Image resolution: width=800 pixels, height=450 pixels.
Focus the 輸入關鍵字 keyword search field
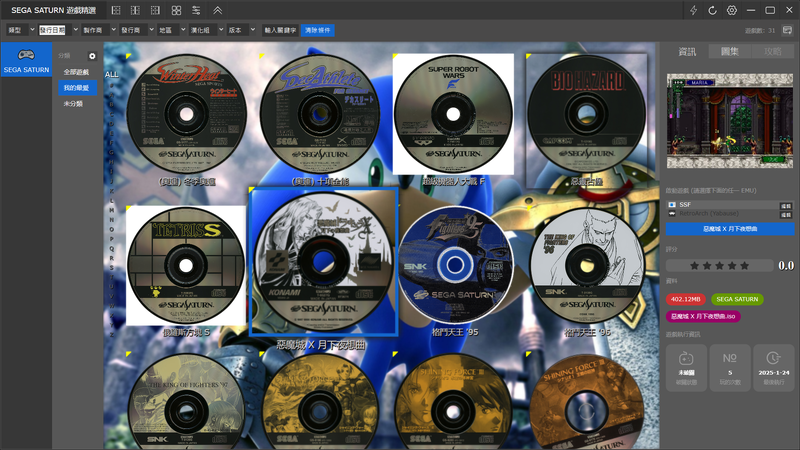pos(280,30)
